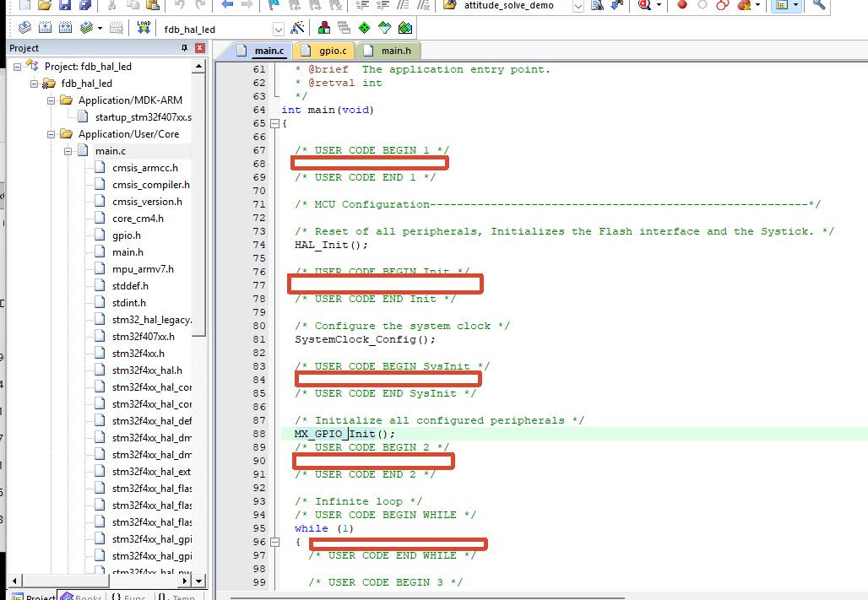Navigate backward with the blue left arrow
The height and width of the screenshot is (600, 868).
[227, 5]
